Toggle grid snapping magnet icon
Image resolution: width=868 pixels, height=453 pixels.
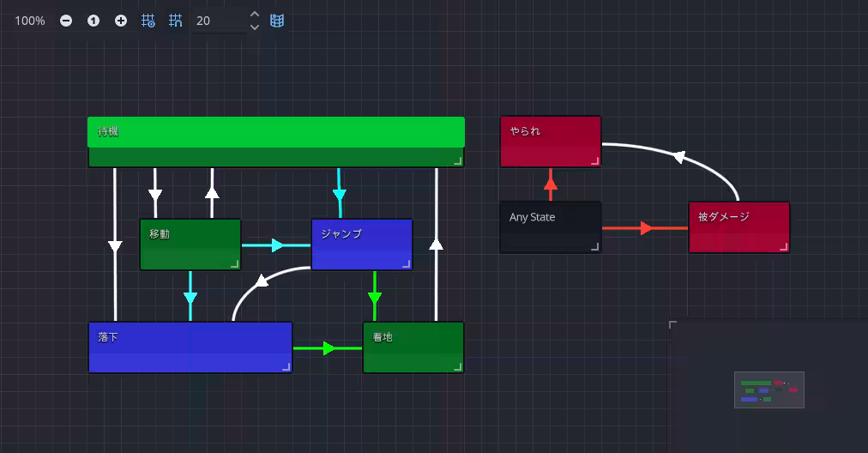coord(176,21)
